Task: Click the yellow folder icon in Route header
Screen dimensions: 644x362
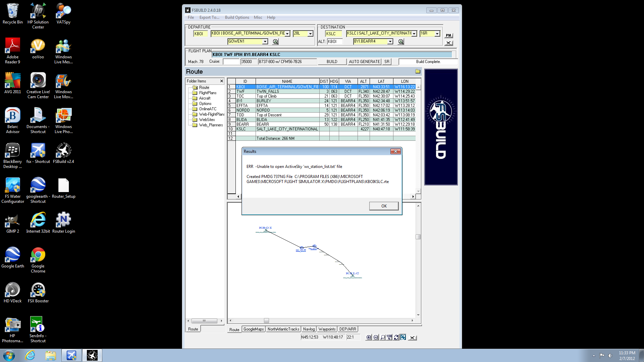Action: pos(418,71)
